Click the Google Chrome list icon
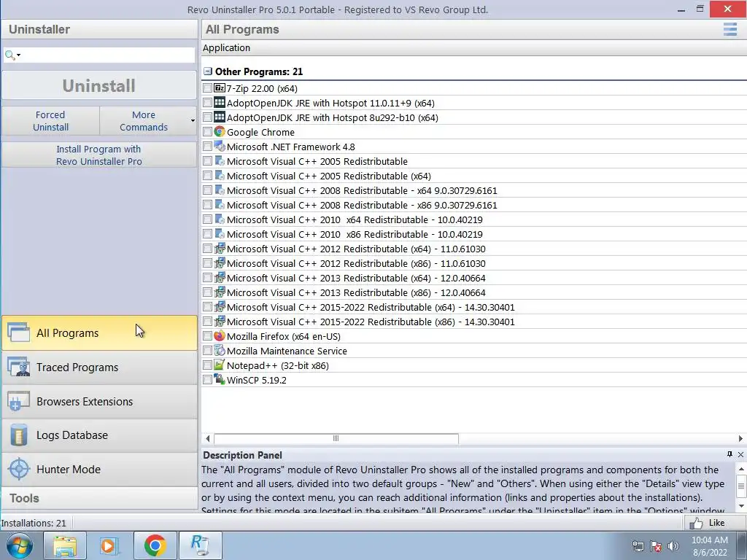Screen dimensions: 747x560 (219, 131)
